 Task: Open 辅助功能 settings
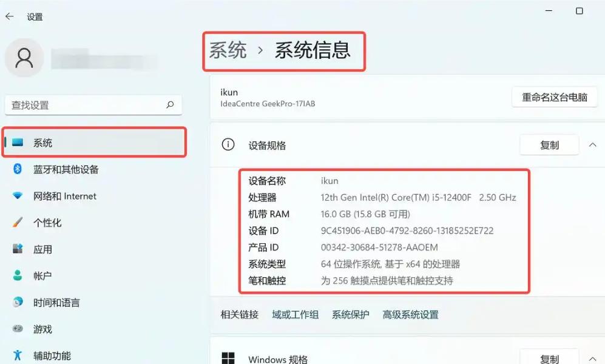(x=52, y=356)
